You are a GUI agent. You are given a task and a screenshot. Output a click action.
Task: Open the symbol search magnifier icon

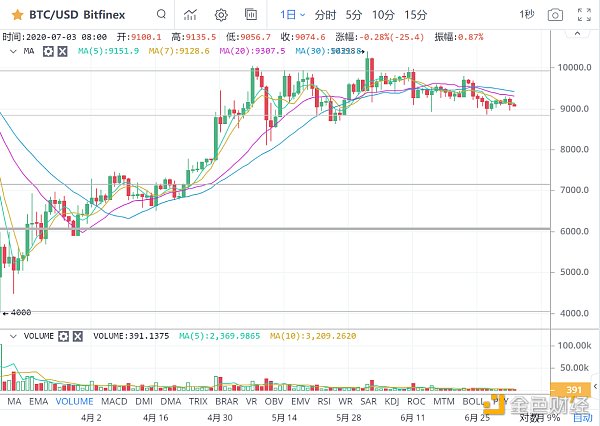161,15
